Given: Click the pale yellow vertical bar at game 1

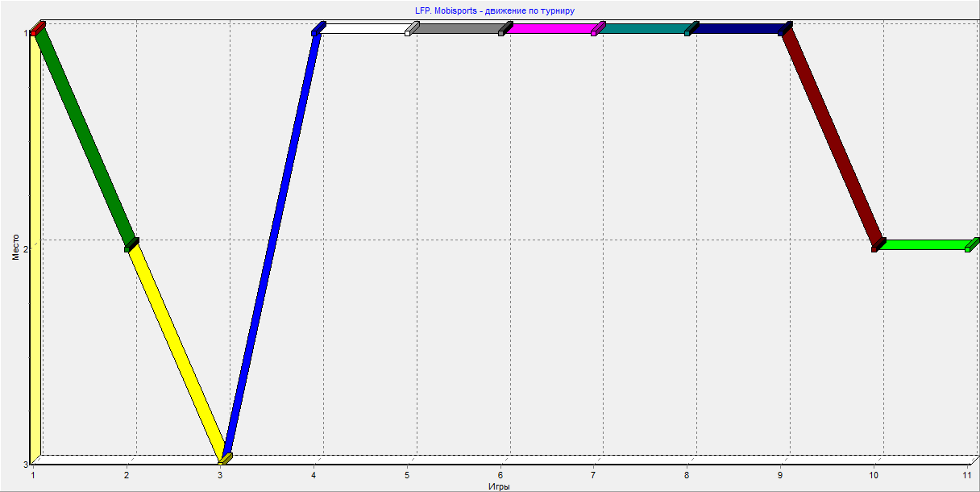Looking at the screenshot, I should pos(35,242).
